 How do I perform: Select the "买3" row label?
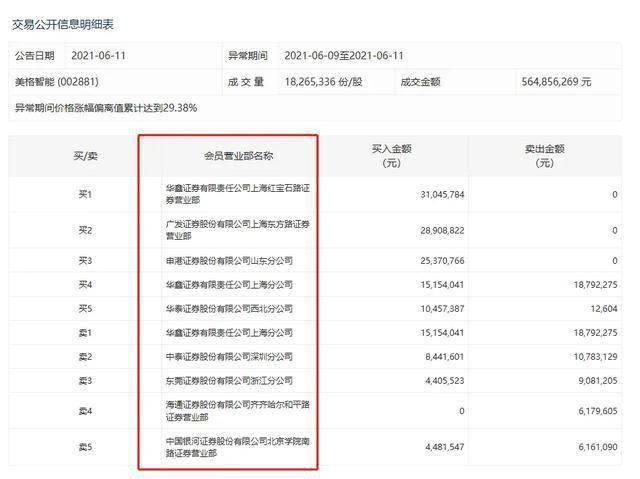tap(85, 260)
